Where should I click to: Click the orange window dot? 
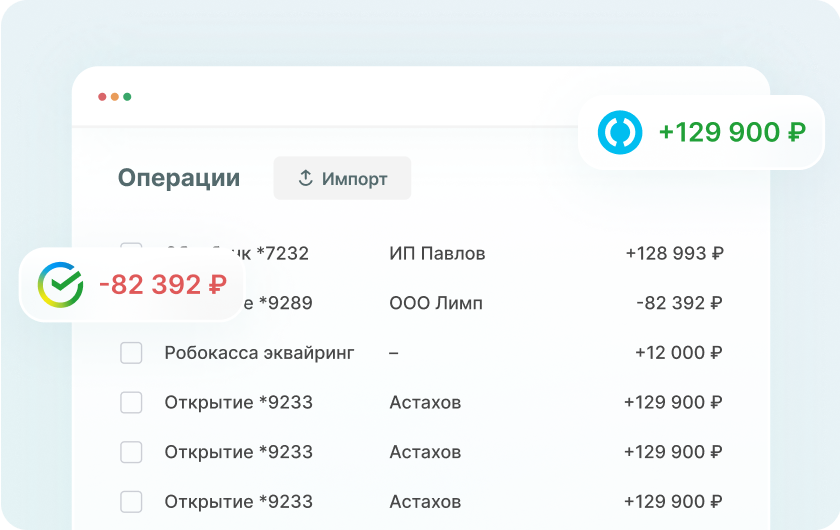pyautogui.click(x=115, y=97)
